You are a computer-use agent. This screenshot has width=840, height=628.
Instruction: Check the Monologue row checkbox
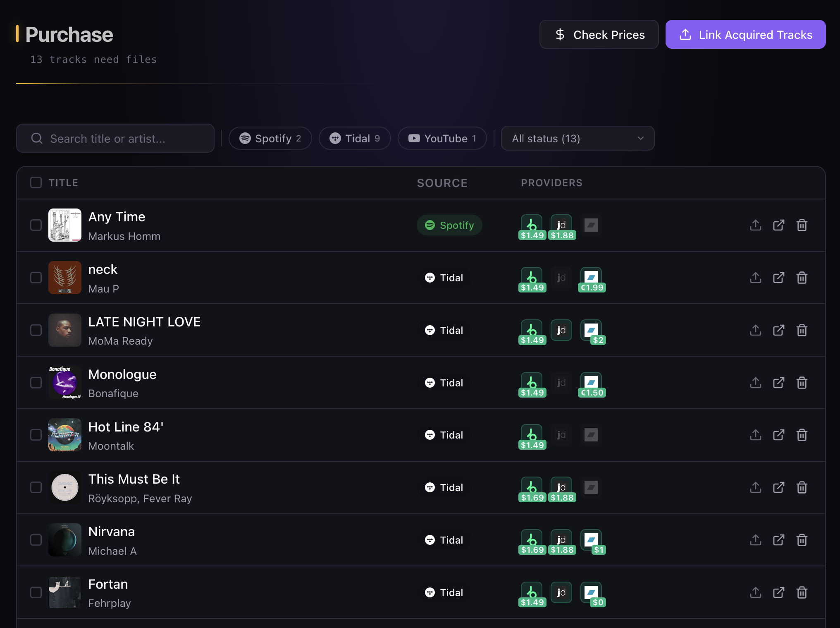tap(36, 383)
